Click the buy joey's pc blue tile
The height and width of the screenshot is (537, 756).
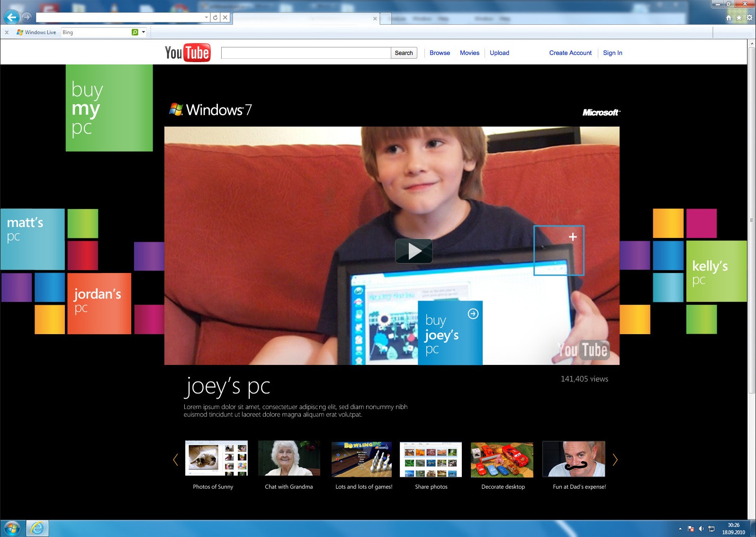(x=450, y=333)
